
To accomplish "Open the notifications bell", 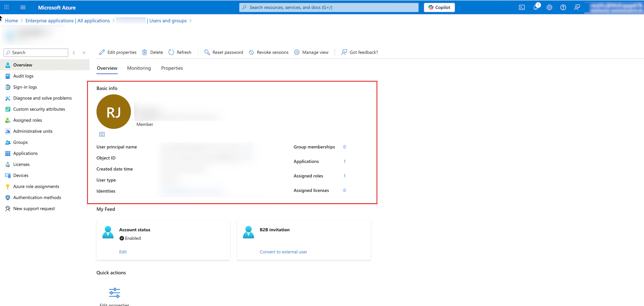I will pyautogui.click(x=535, y=7).
